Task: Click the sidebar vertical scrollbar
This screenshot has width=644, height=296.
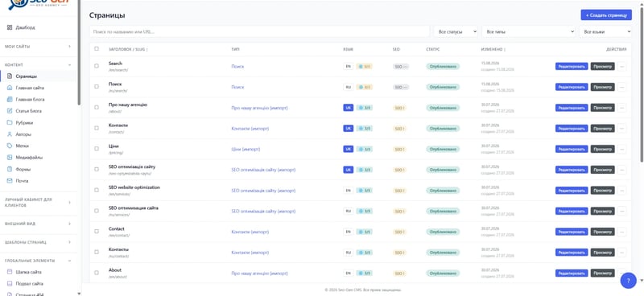Action: 79,53
